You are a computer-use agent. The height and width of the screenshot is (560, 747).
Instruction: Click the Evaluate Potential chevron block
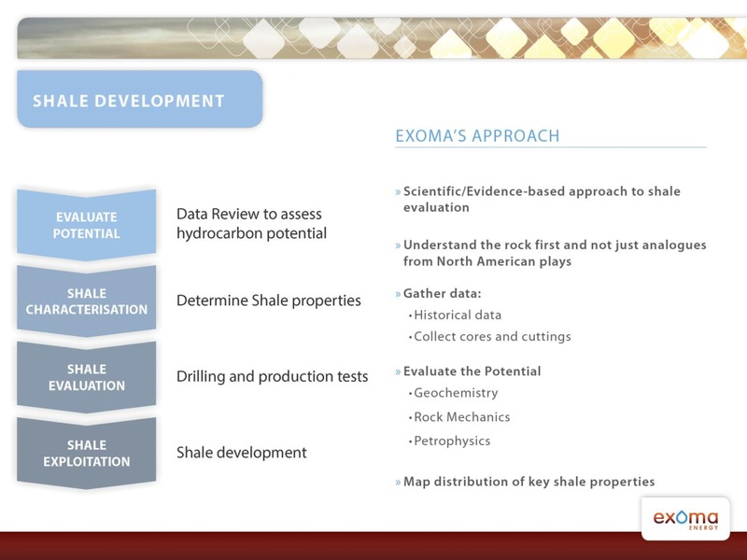point(86,225)
